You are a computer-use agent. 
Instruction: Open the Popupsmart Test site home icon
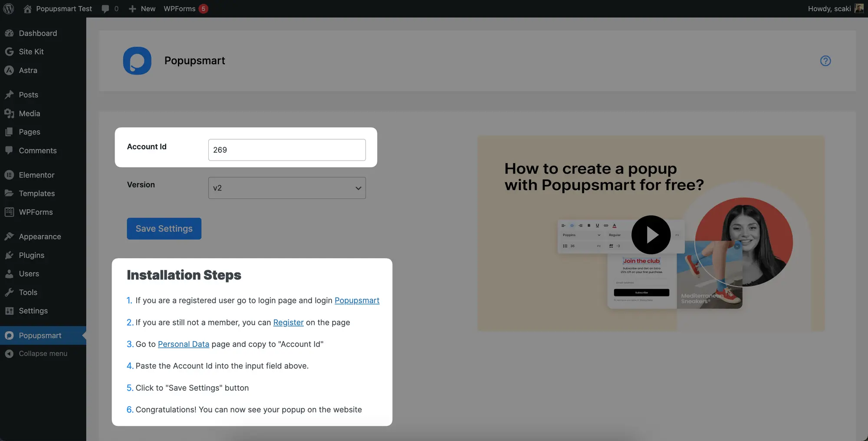pyautogui.click(x=27, y=9)
